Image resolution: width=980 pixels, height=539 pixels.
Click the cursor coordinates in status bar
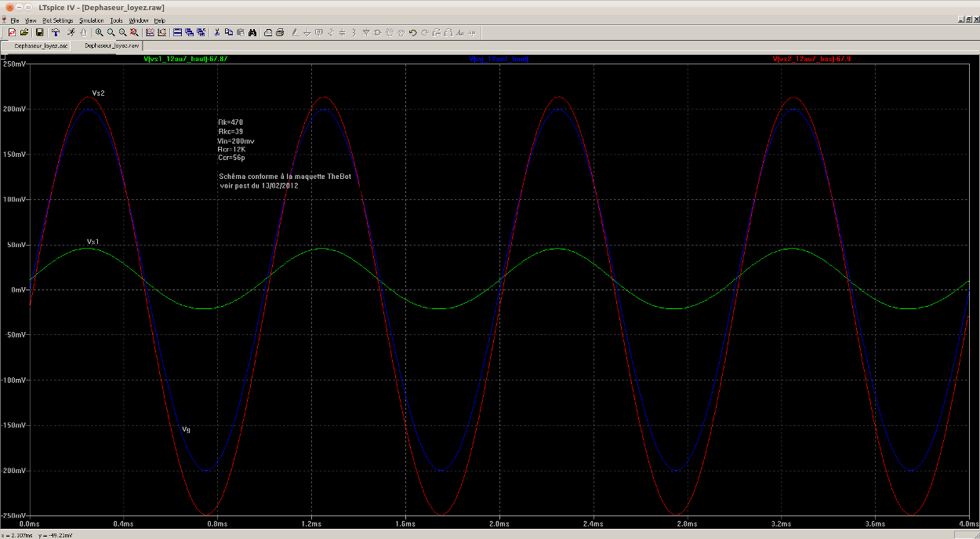38,535
